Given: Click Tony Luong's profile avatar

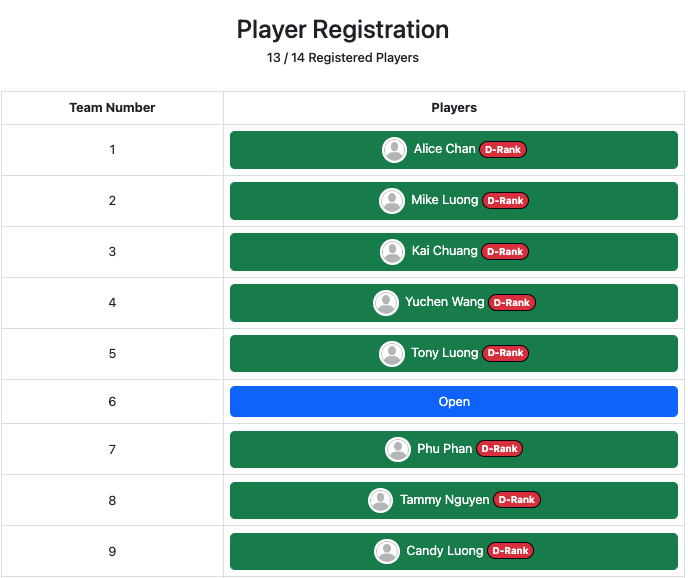Looking at the screenshot, I should tap(392, 354).
